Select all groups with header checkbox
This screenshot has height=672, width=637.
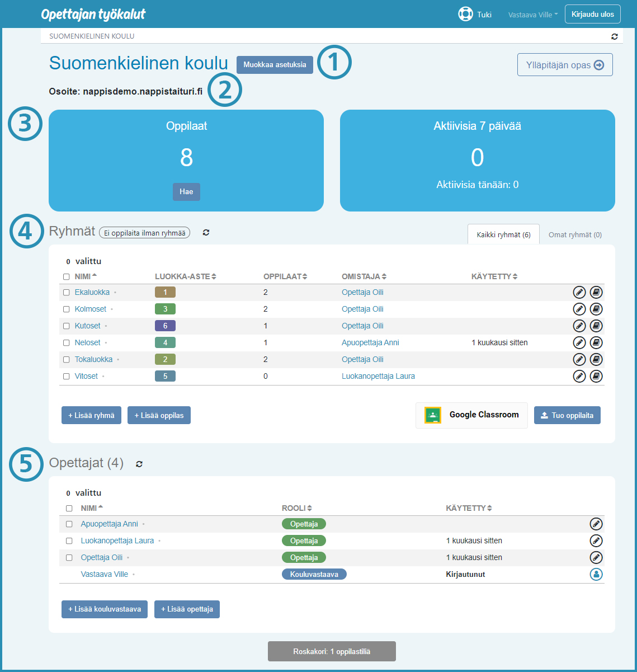pyautogui.click(x=67, y=276)
